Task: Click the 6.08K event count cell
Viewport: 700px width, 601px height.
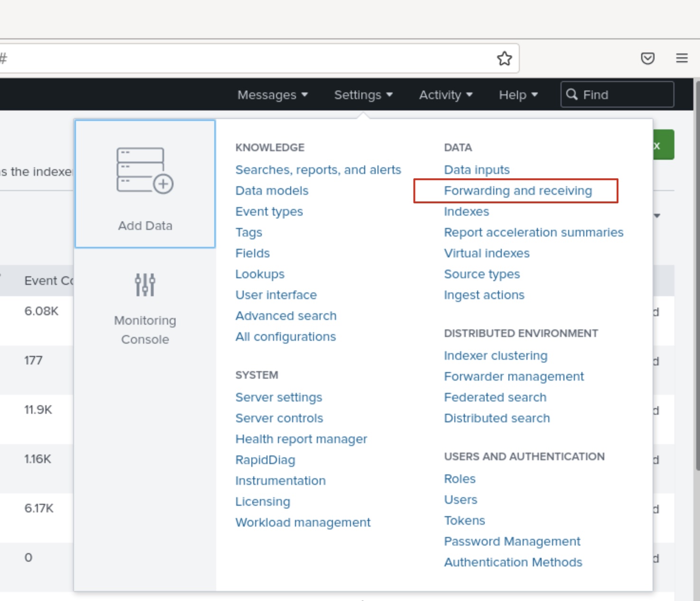Action: pos(41,311)
